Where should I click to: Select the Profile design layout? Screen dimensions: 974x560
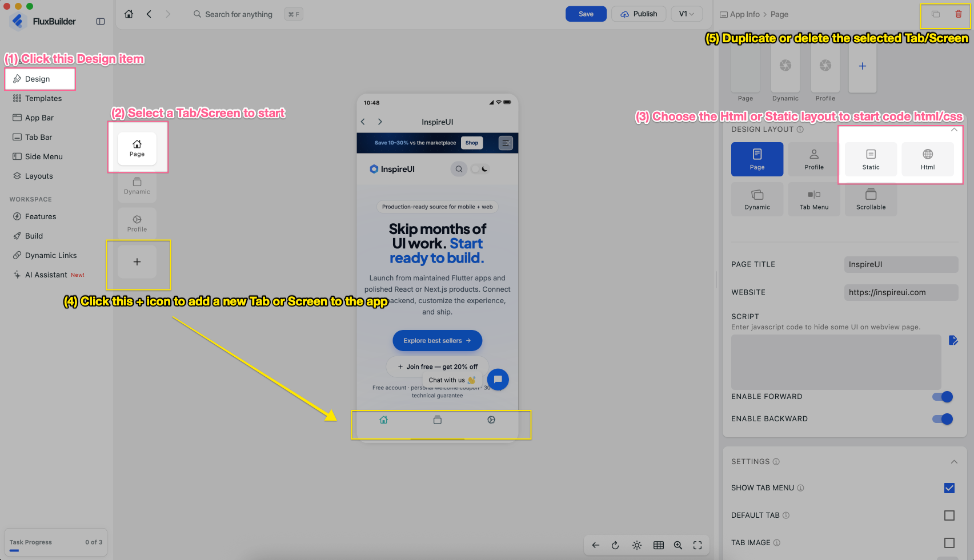click(814, 159)
